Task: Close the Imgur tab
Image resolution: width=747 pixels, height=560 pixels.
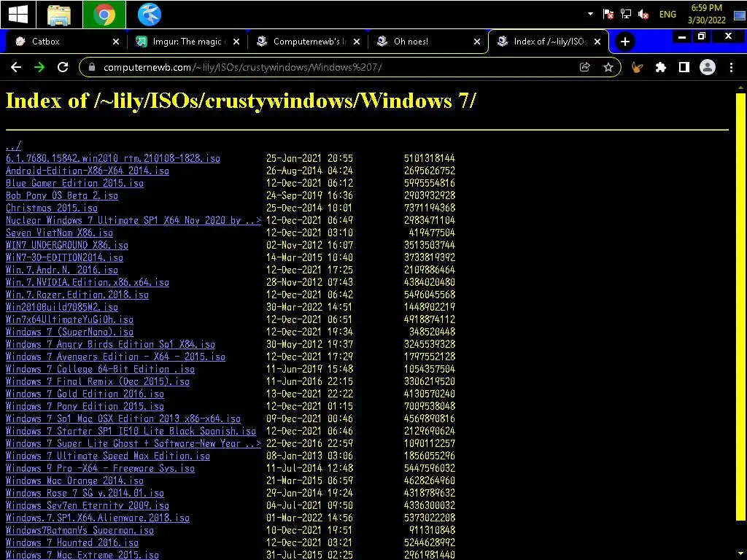Action: coord(236,42)
